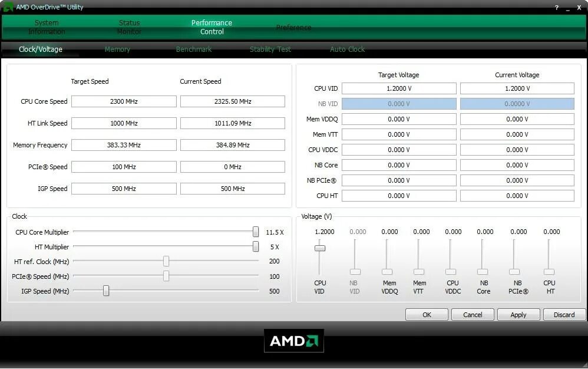Click the NB PCIe voltage slider handle
Image resolution: width=588 pixels, height=369 pixels.
click(514, 272)
